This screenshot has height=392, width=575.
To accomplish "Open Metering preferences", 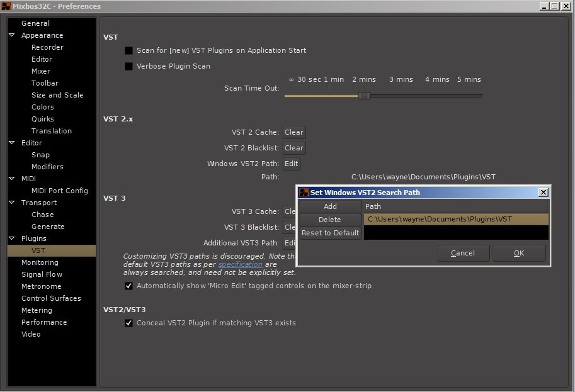I will pos(37,310).
